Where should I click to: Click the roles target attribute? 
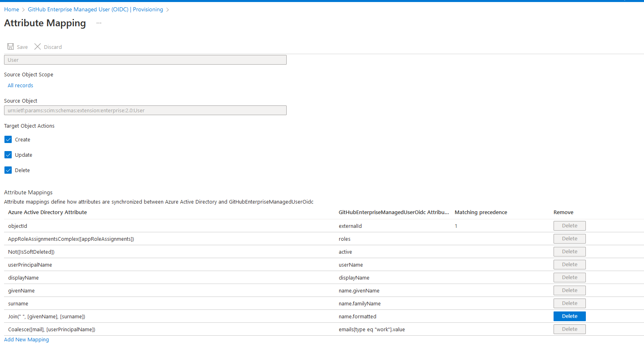click(x=344, y=239)
